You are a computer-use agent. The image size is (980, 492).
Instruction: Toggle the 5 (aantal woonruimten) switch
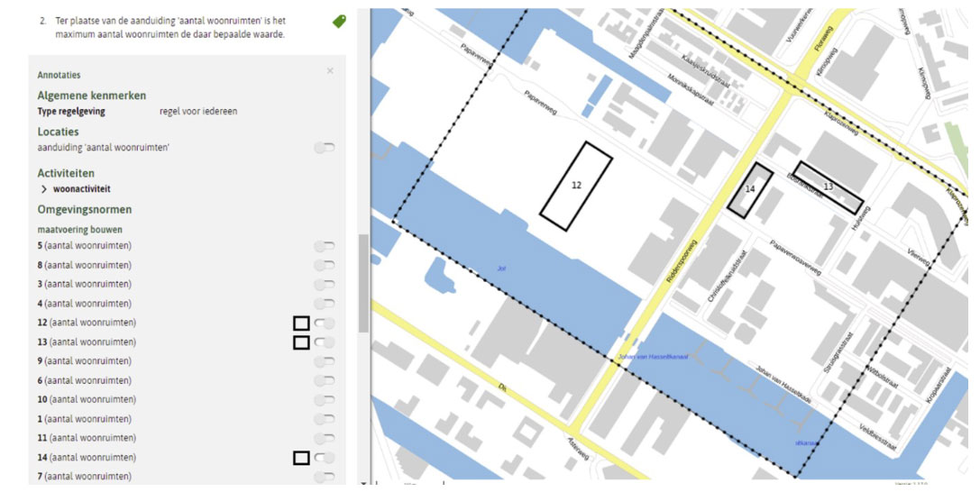325,246
